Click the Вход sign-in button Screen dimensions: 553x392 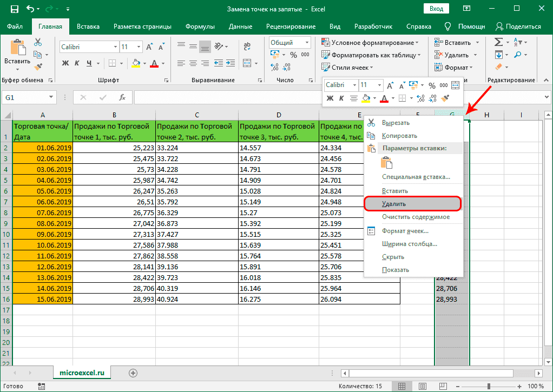tap(436, 9)
